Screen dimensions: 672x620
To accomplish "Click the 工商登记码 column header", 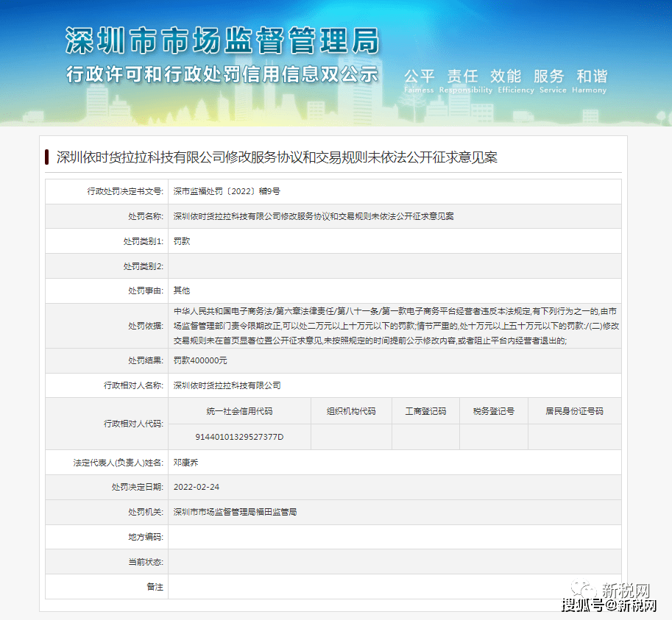I will coord(426,411).
